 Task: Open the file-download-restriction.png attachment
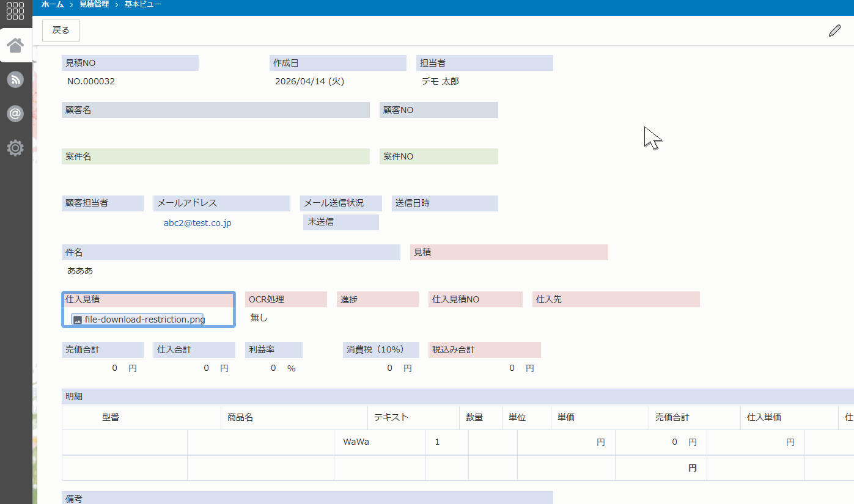(x=145, y=319)
